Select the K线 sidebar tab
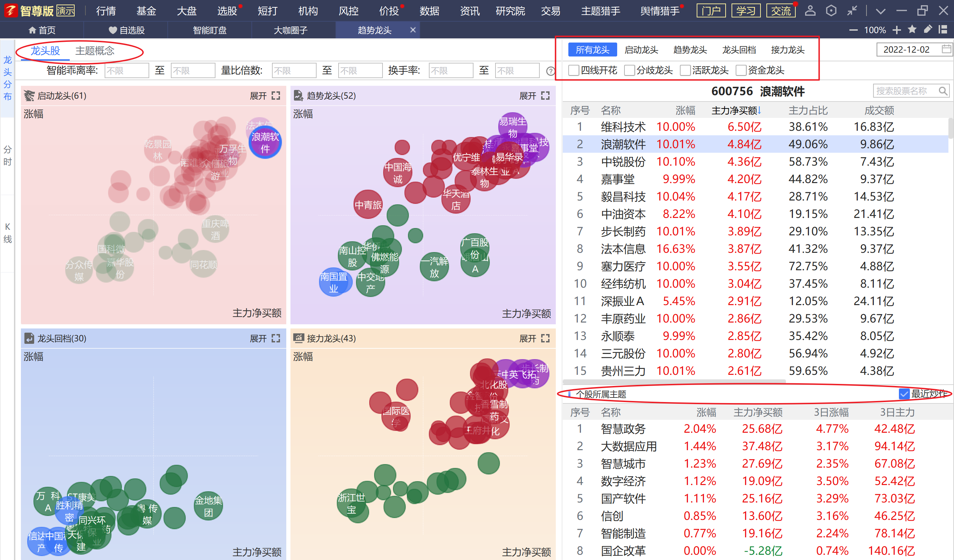The image size is (954, 560). 7,233
